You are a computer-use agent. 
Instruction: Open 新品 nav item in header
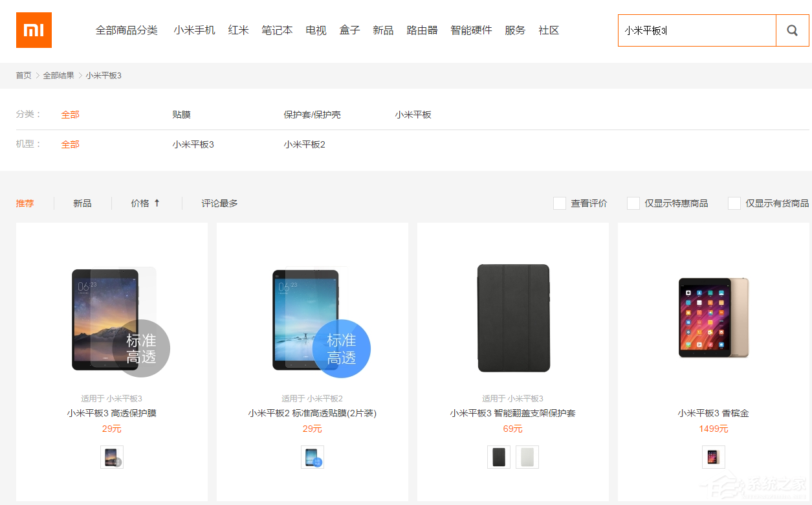(x=383, y=30)
